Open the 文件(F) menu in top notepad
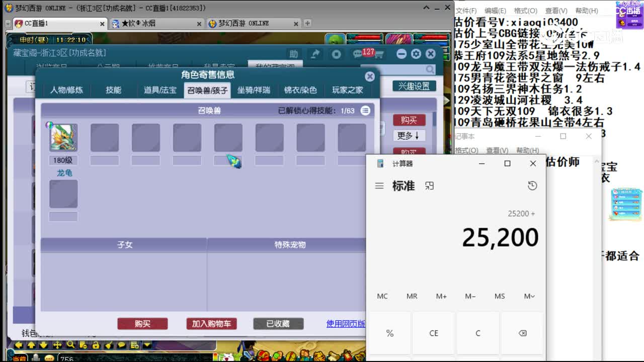 click(x=465, y=11)
